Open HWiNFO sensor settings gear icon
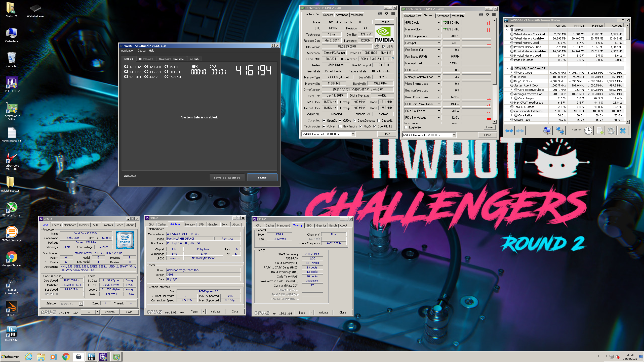Screen dimensions: 644x362 click(611, 131)
